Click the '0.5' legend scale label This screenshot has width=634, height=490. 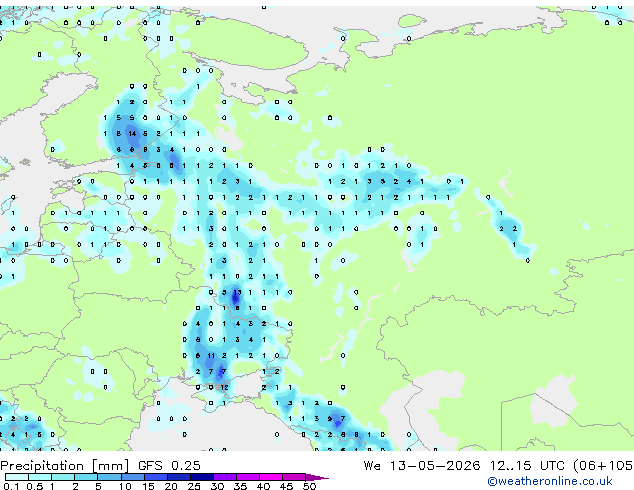click(35, 486)
